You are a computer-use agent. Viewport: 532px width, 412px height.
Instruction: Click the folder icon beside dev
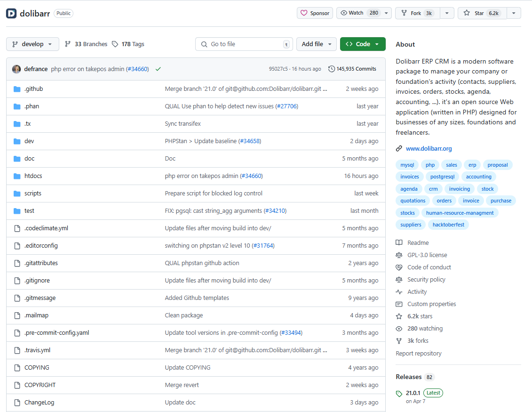(17, 141)
